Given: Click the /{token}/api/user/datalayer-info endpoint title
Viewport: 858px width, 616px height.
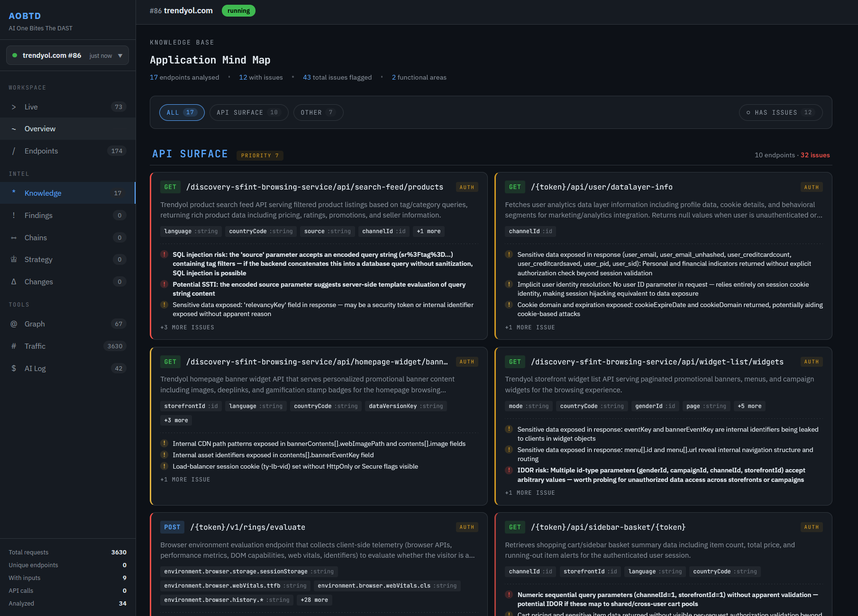Looking at the screenshot, I should (602, 187).
